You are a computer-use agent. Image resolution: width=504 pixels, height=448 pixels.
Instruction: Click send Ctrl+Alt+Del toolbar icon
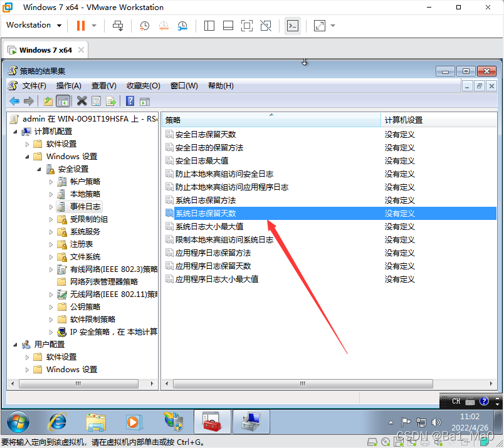(118, 26)
